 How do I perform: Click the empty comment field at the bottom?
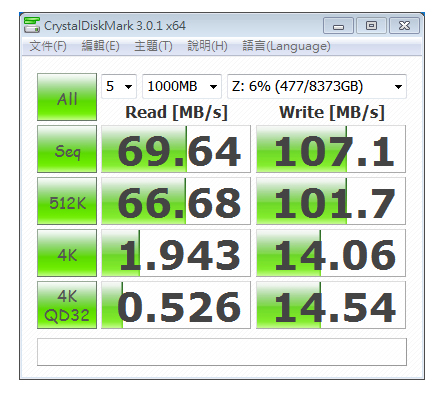tap(222, 352)
